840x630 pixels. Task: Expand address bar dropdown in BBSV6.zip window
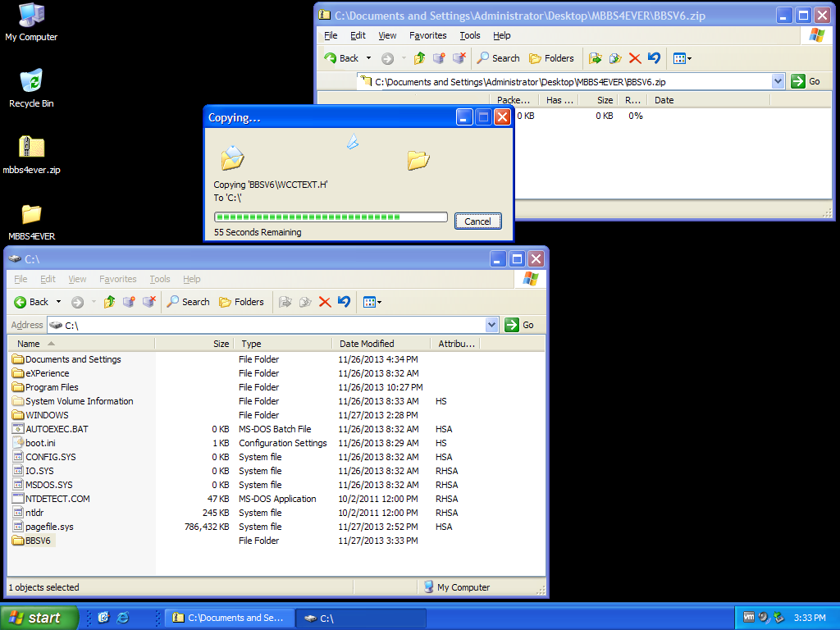(778, 81)
